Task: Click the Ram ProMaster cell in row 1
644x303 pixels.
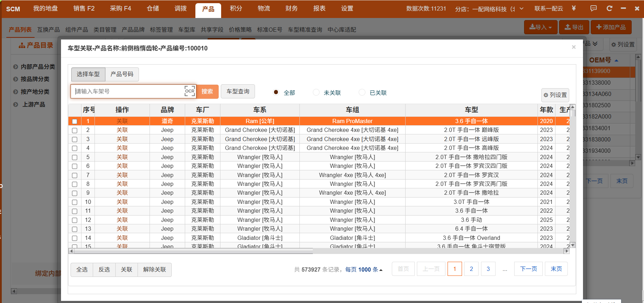Action: point(352,121)
